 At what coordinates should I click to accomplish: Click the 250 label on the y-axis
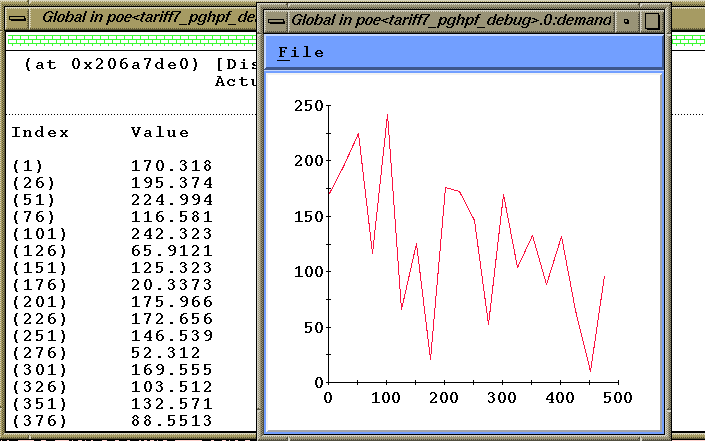click(307, 106)
